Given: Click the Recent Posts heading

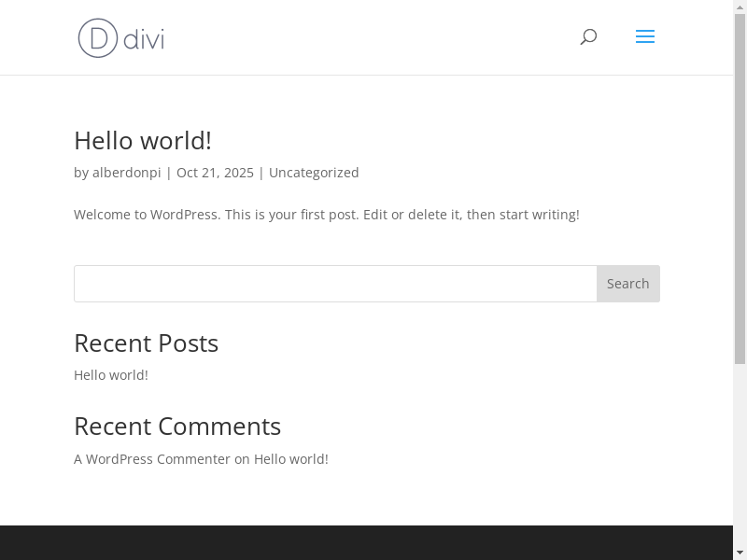Looking at the screenshot, I should pos(147,343).
